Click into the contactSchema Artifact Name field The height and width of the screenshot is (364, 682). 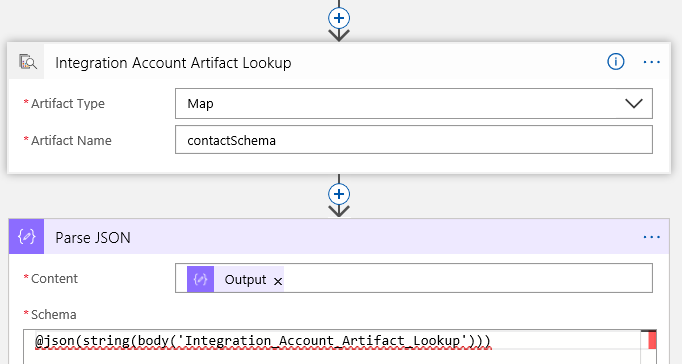click(x=414, y=140)
